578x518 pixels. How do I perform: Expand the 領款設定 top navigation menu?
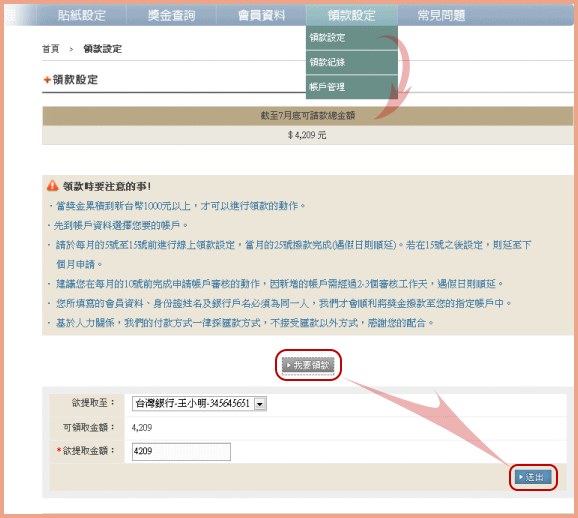click(351, 15)
